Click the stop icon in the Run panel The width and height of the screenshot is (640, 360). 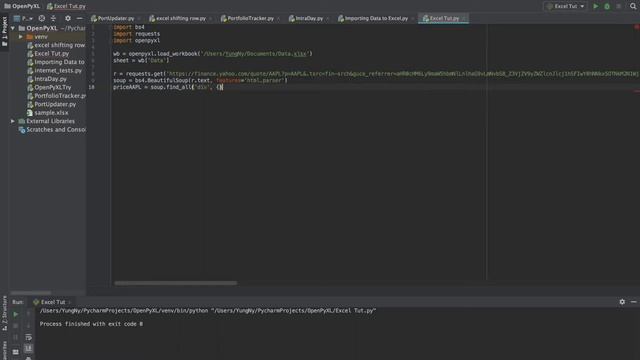tap(16, 326)
